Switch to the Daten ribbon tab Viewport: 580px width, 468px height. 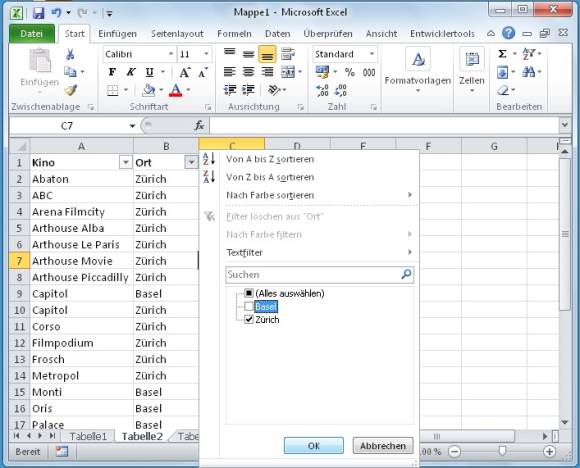pyautogui.click(x=277, y=34)
